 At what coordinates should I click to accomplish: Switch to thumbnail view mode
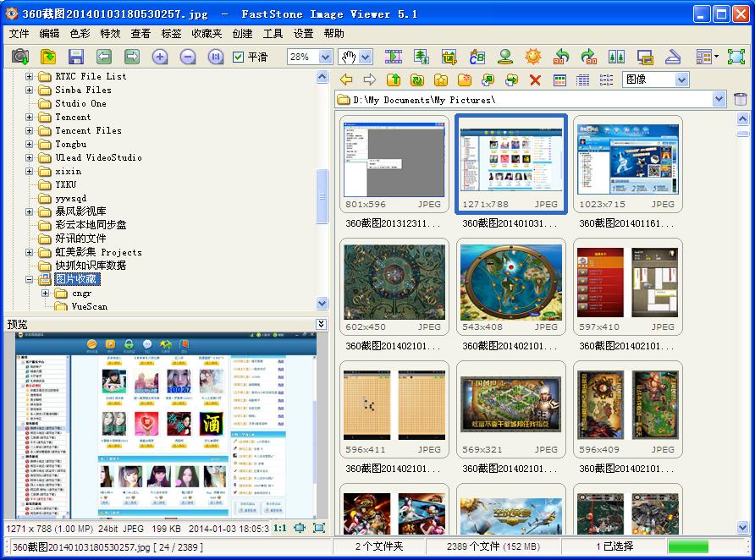click(559, 79)
